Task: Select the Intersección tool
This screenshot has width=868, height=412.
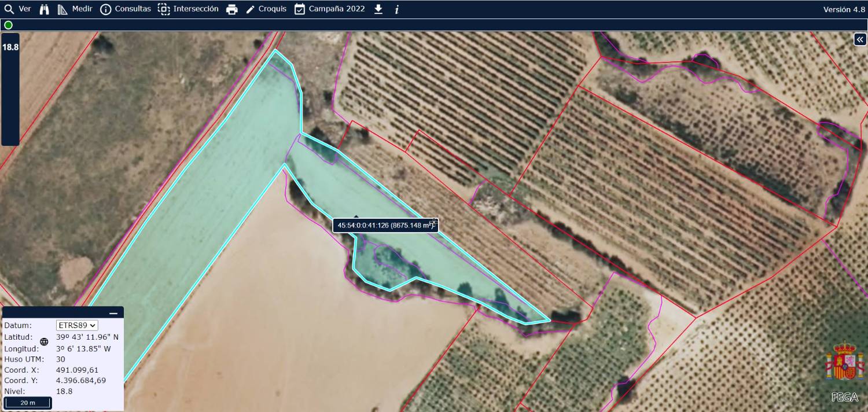Action: coord(189,9)
